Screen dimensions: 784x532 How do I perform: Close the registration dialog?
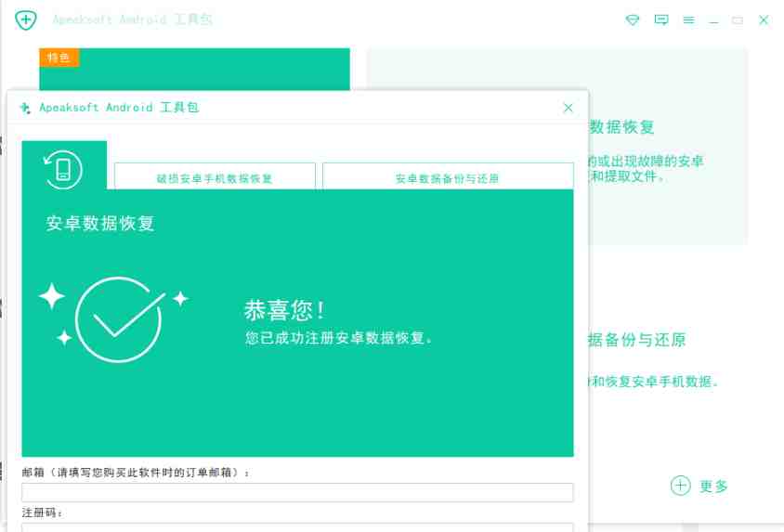[568, 108]
